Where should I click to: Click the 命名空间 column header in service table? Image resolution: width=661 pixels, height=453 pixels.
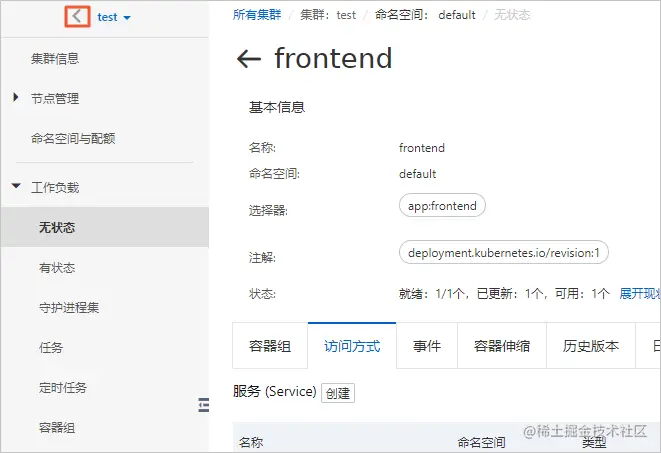click(x=481, y=442)
